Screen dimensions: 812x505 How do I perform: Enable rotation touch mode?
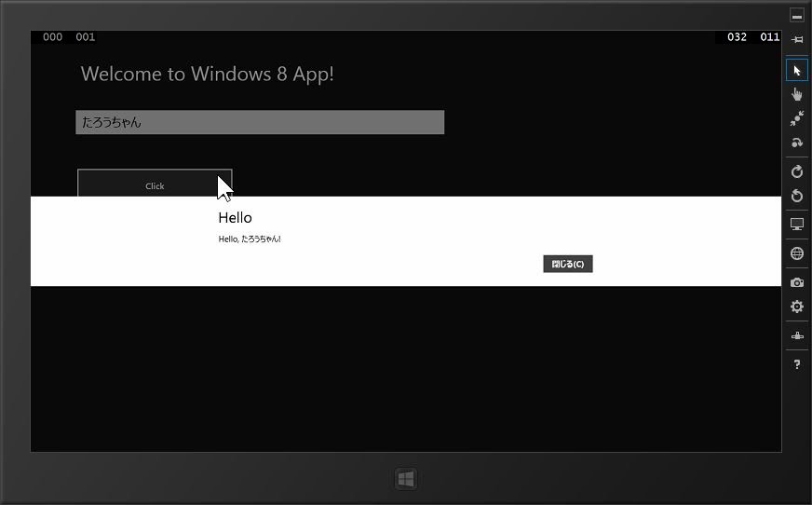[797, 143]
